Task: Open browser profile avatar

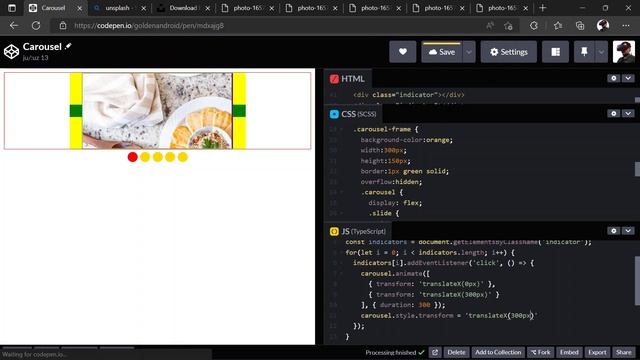Action: pos(603,25)
